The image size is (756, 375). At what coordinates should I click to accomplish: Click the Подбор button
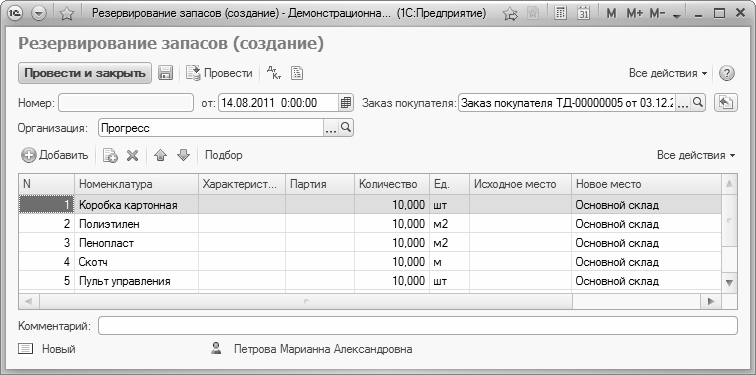[224, 155]
